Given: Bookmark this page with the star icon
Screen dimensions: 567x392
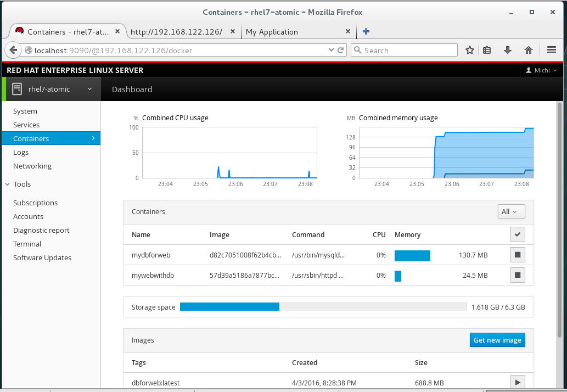Looking at the screenshot, I should tap(469, 49).
